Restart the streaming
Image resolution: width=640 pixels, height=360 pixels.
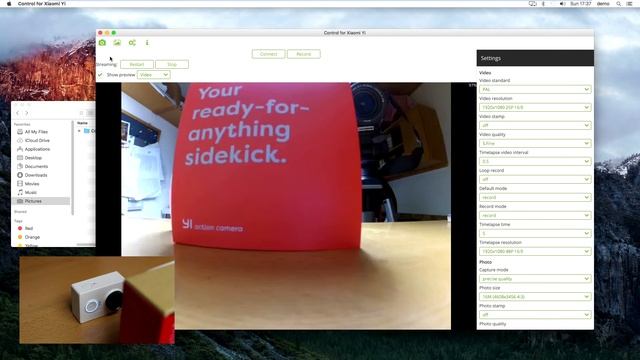click(x=137, y=64)
